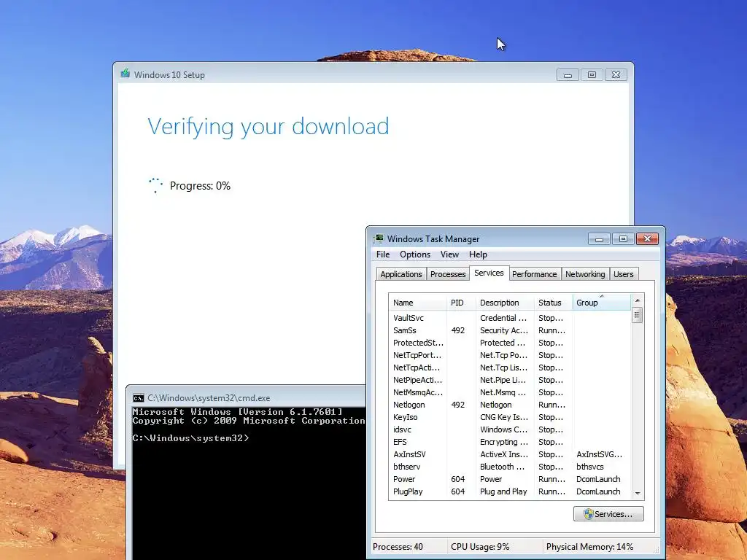
Task: Click the Services... button
Action: click(x=608, y=514)
